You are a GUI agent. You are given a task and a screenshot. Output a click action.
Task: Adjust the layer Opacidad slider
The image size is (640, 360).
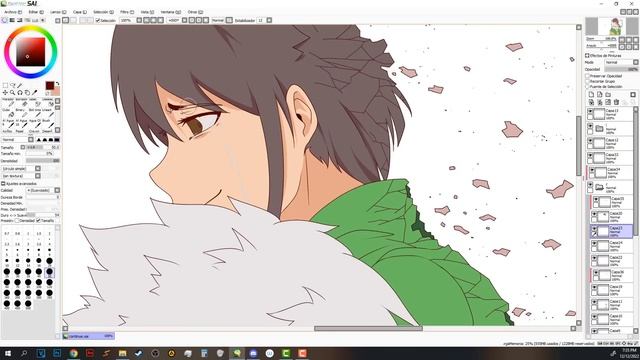point(622,69)
